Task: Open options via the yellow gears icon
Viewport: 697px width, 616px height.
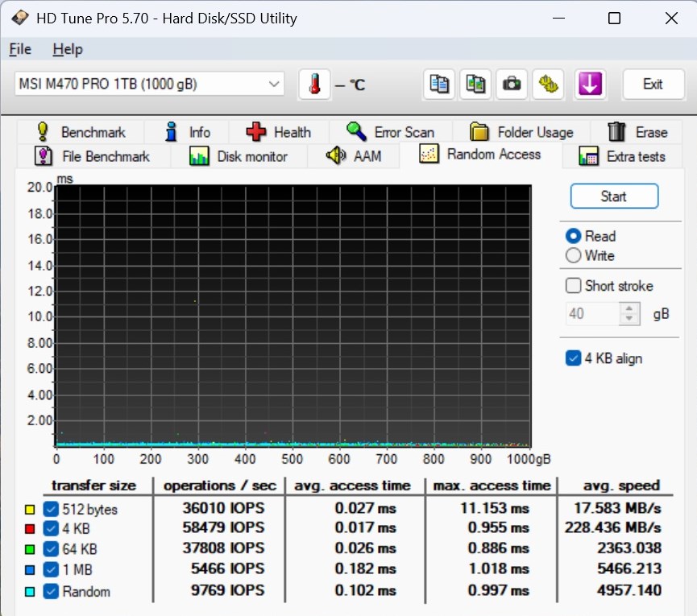Action: tap(549, 84)
